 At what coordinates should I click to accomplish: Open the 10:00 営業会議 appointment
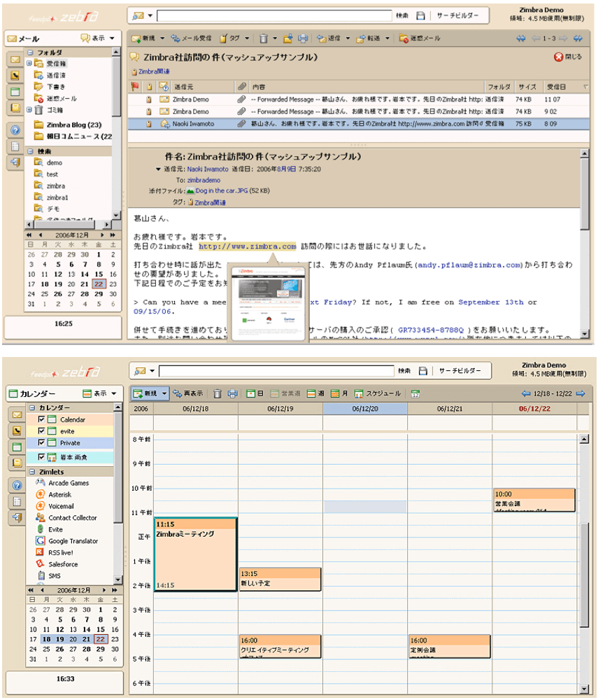534,500
